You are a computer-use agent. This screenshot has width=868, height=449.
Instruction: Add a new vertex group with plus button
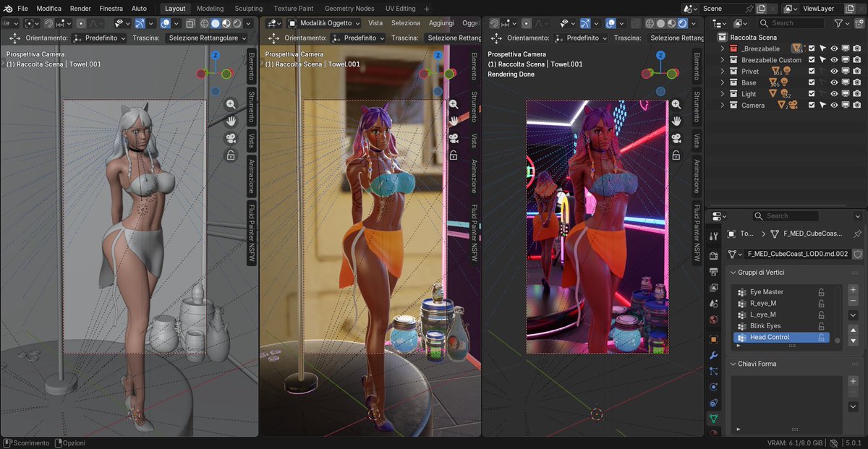click(x=853, y=289)
